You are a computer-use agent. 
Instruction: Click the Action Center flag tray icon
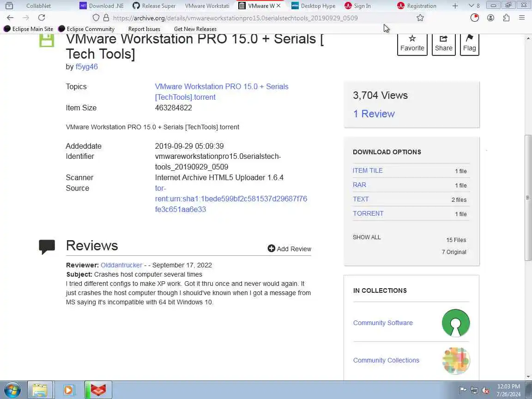tap(462, 390)
